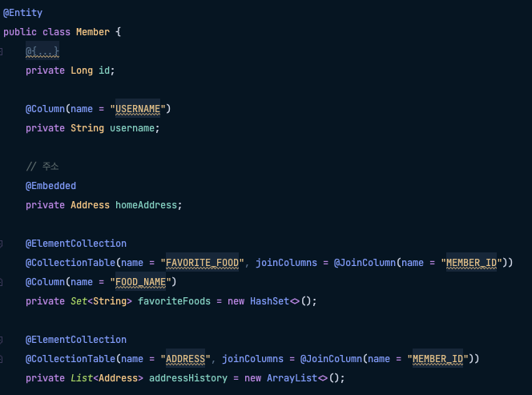Click @JoinColumn on the ADDRESS line

tap(331, 359)
